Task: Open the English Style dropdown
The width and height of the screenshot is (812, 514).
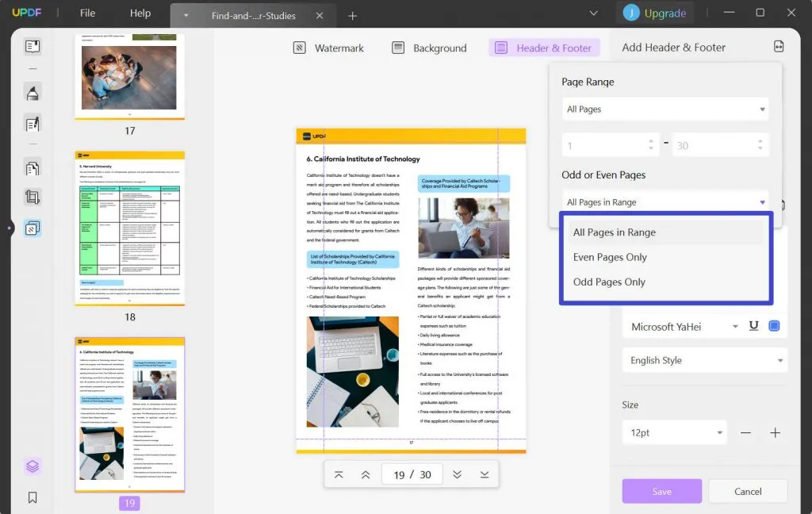Action: (705, 360)
